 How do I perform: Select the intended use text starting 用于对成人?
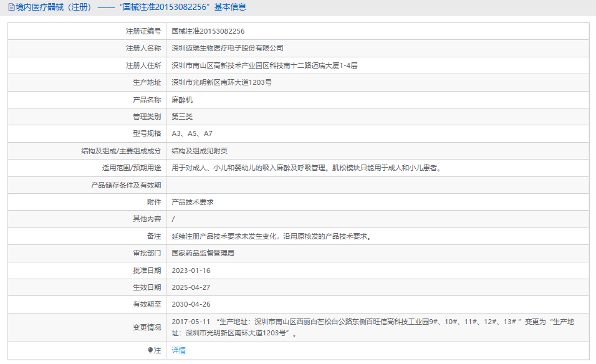[x=307, y=168]
